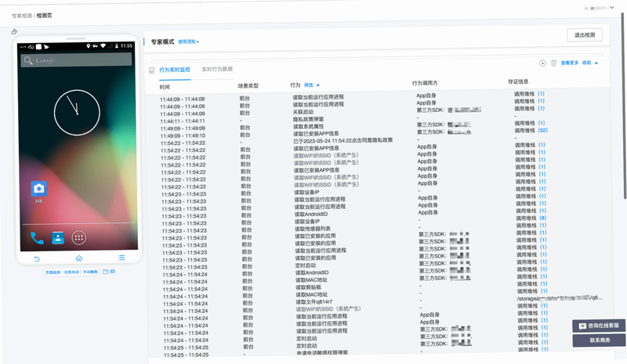This screenshot has width=627, height=364.
Task: Click the device icon left of 行为实时监控
Action: pos(151,70)
